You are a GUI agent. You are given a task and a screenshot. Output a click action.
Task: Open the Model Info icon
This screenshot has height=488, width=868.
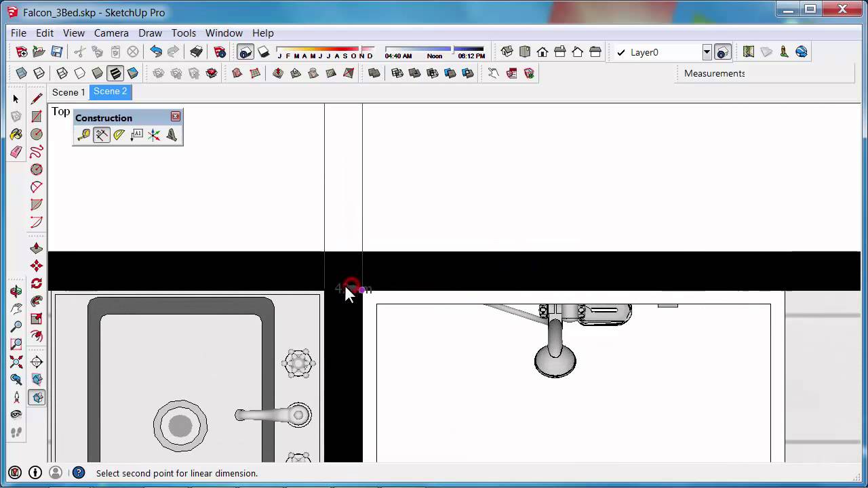tap(220, 52)
